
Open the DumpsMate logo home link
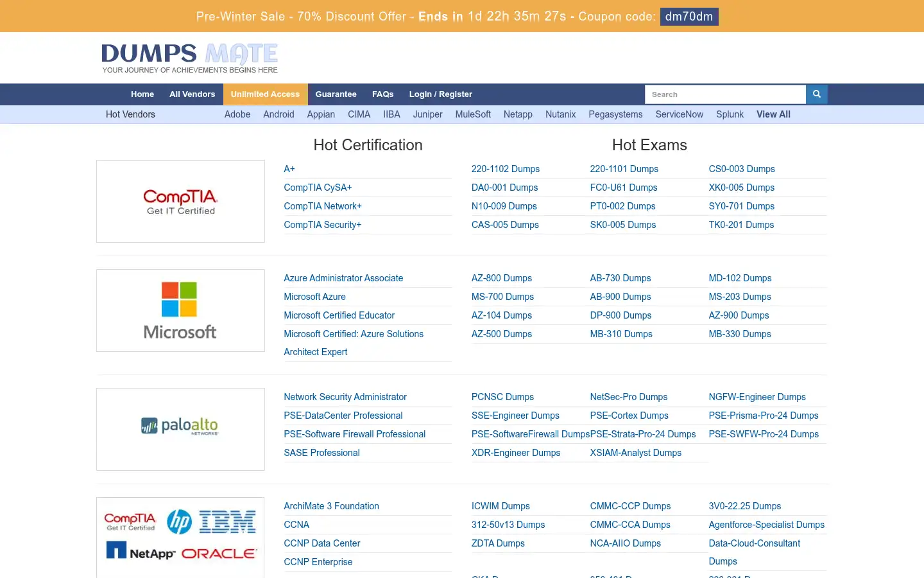190,58
